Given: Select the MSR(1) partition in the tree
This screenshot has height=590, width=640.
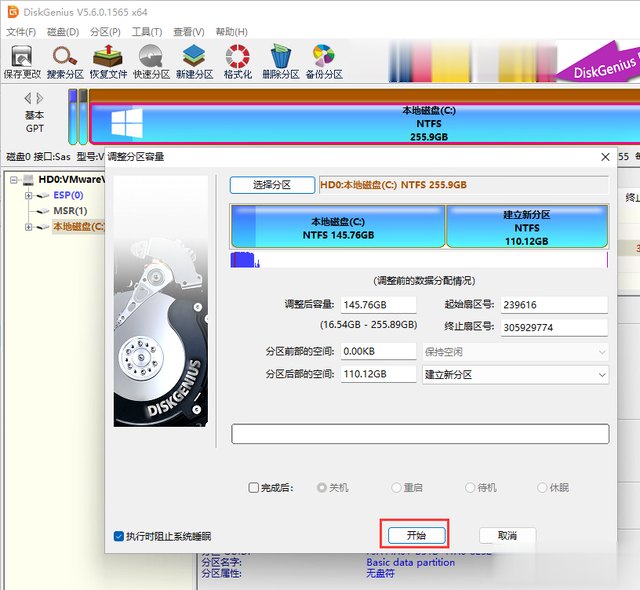Looking at the screenshot, I should (x=70, y=211).
